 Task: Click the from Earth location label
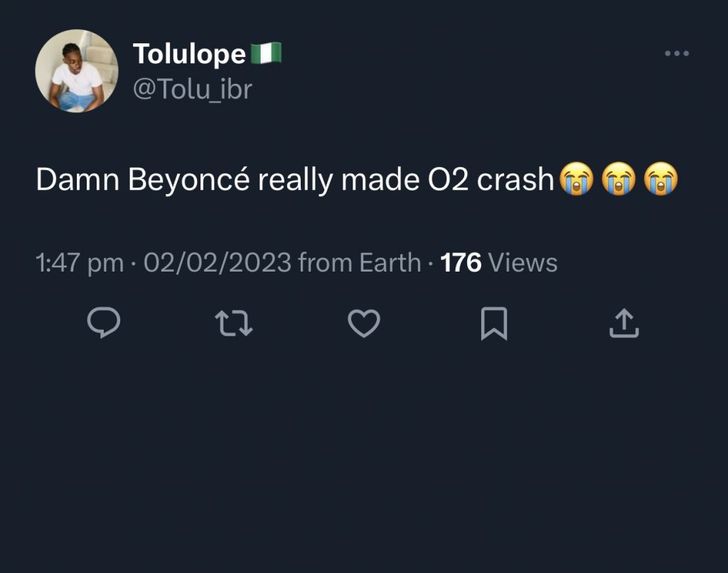pos(360,263)
